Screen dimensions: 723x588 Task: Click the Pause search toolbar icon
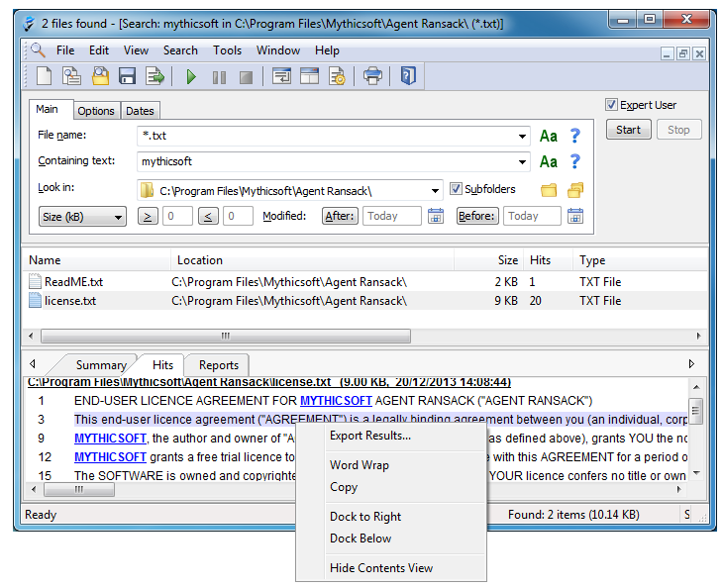tap(219, 77)
